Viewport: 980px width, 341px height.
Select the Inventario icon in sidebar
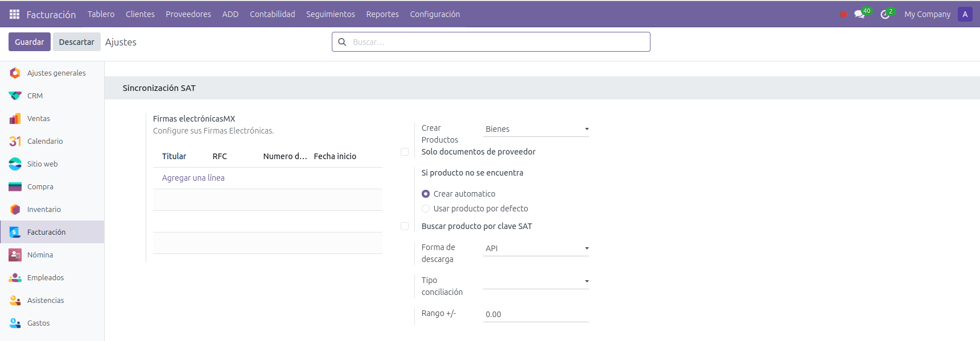pyautogui.click(x=15, y=209)
